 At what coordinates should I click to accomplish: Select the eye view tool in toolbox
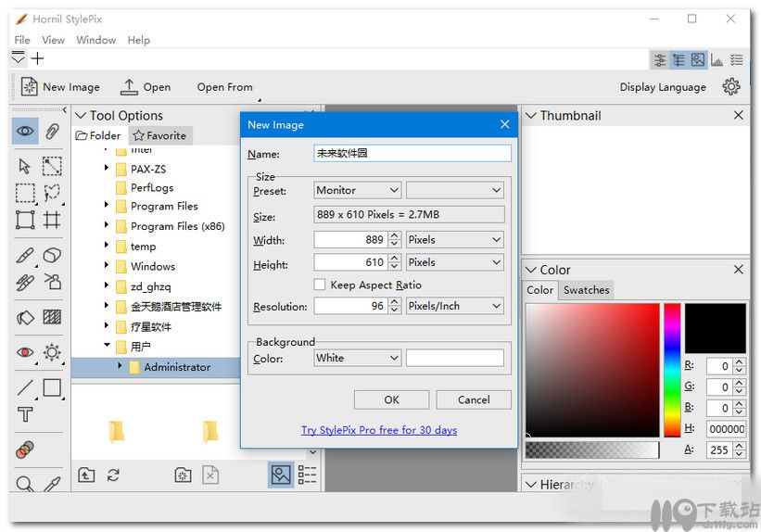coord(25,131)
